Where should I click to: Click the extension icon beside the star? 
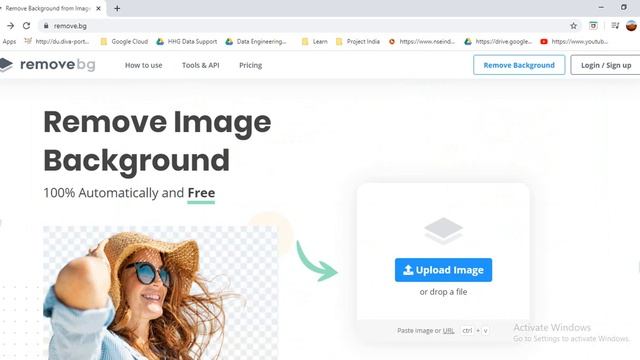593,26
